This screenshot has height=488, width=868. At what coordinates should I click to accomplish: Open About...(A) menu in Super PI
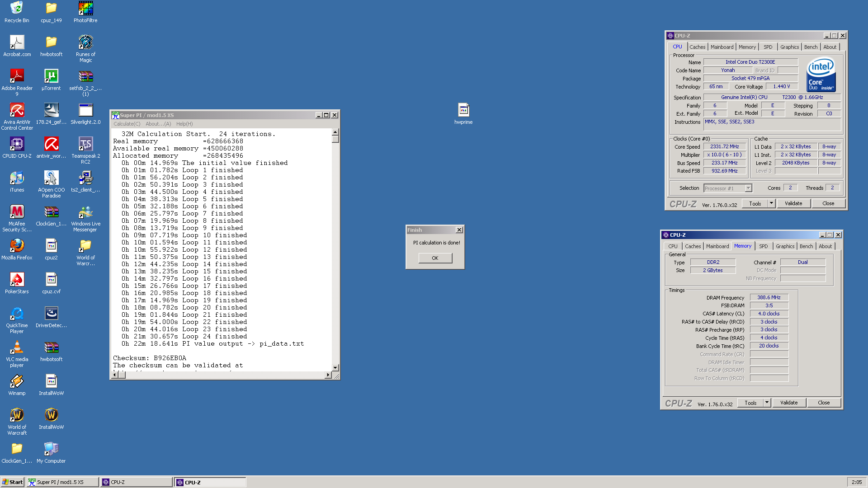158,124
